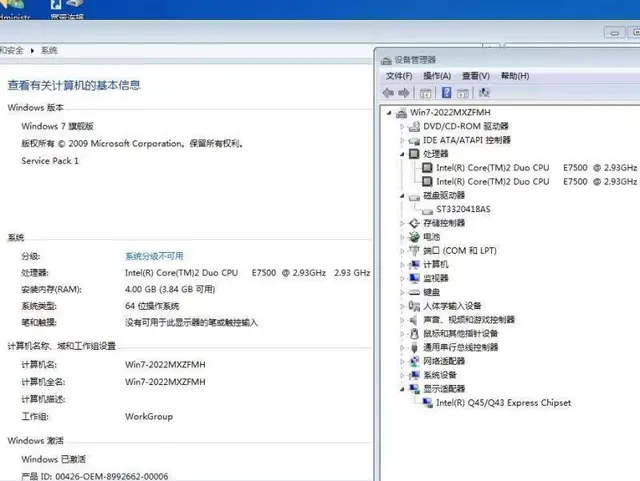Select the 人体学输入设备 icon
The width and height of the screenshot is (640, 481).
[414, 306]
